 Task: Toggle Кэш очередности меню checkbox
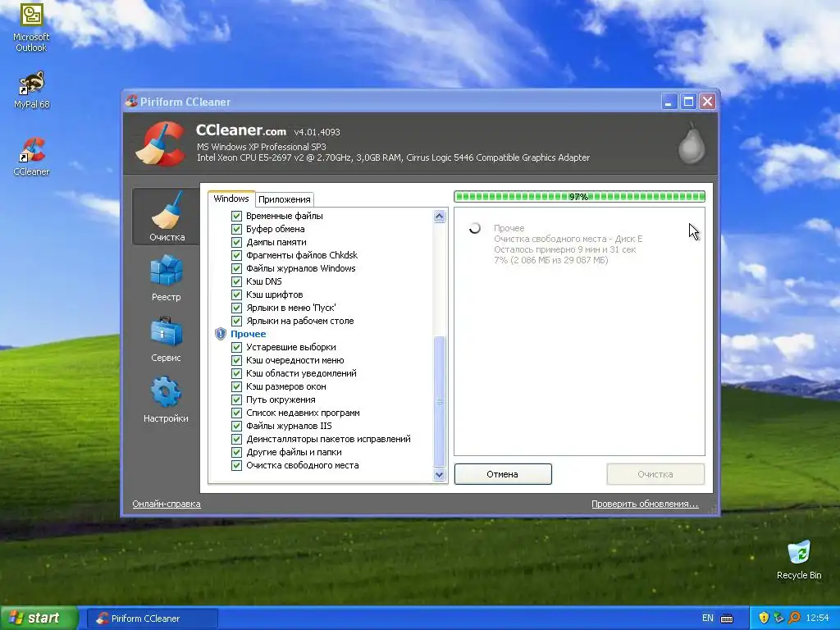[236, 360]
